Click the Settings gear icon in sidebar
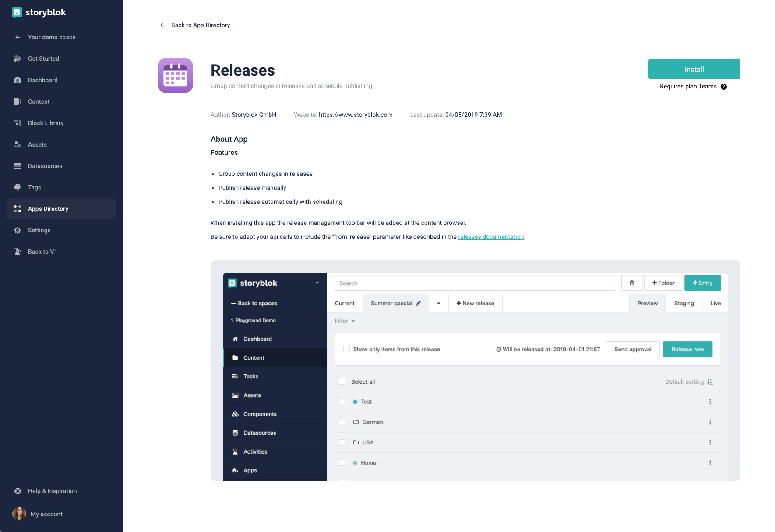Viewport: 775px width, 532px height. coord(18,230)
